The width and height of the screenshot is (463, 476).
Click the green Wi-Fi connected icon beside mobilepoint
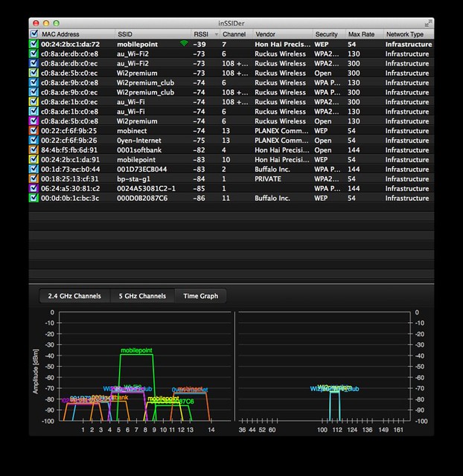pyautogui.click(x=184, y=43)
